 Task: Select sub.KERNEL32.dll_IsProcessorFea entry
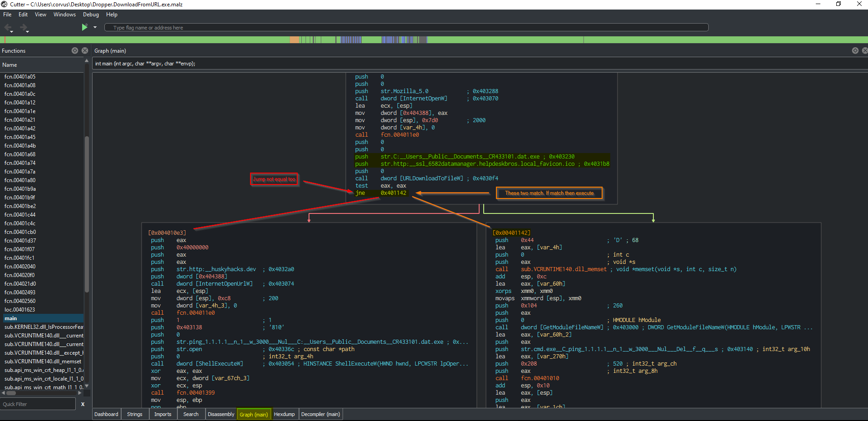43,327
